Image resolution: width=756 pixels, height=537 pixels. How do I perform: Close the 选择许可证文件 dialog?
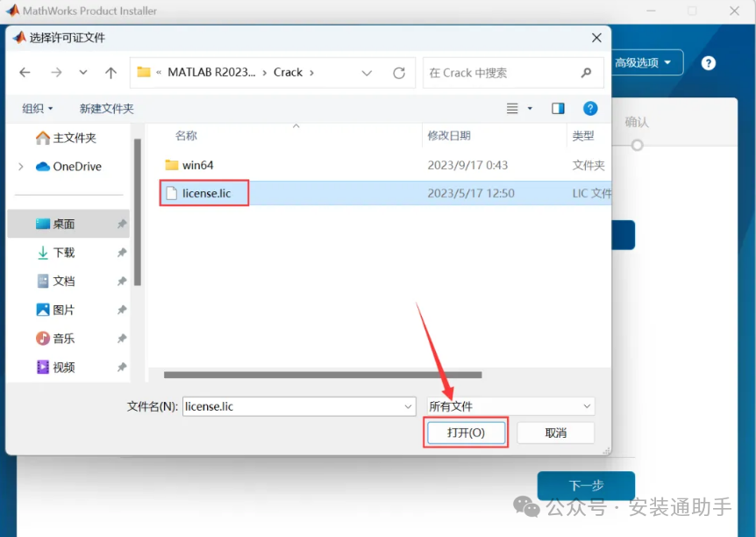[x=596, y=38]
